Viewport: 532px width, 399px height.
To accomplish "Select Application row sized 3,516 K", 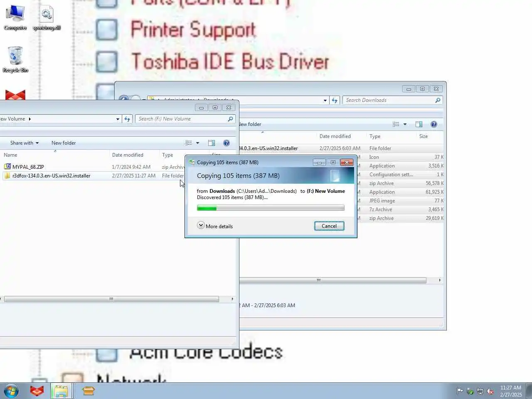I will (400, 166).
